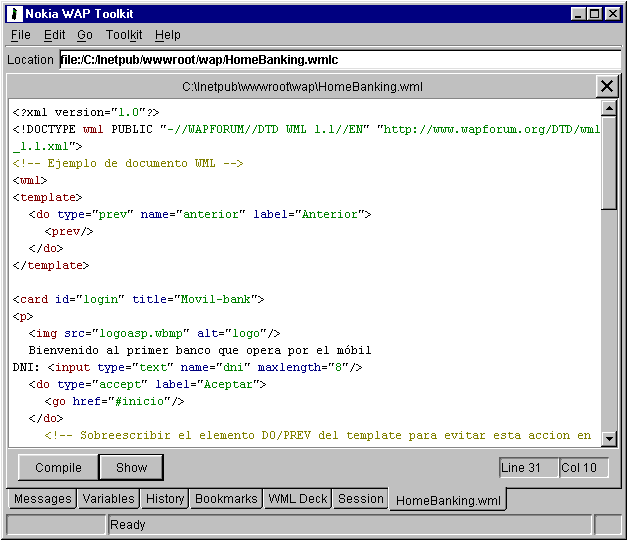Minimize the Nokia WAP Toolkit window
The width and height of the screenshot is (627, 540).
(577, 14)
